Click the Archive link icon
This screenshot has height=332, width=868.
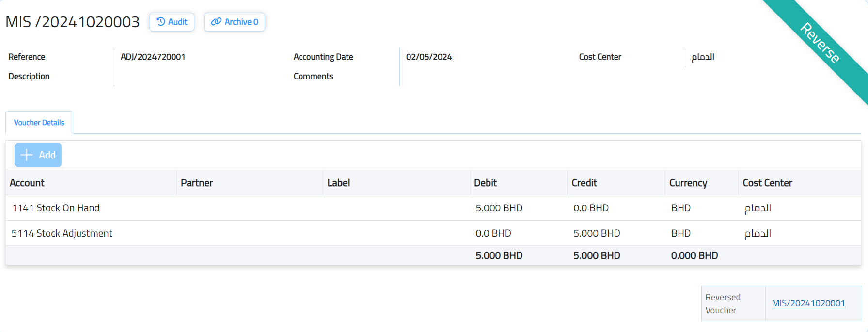tap(216, 22)
